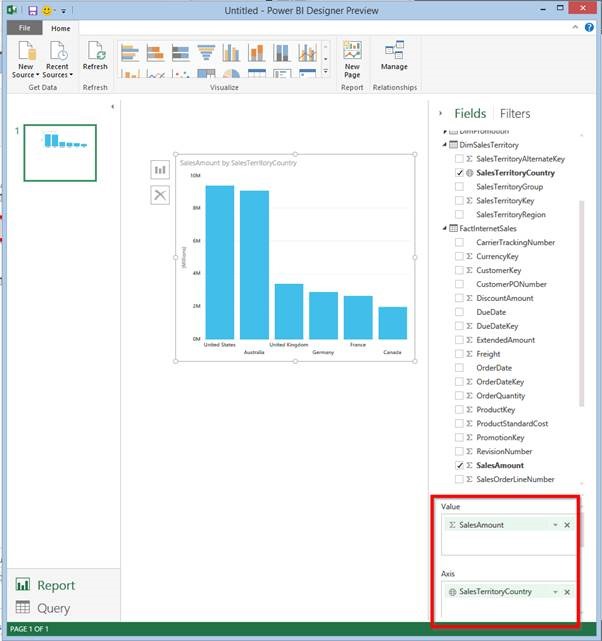Open the Help question mark icon
This screenshot has width=602, height=641.
tap(589, 27)
